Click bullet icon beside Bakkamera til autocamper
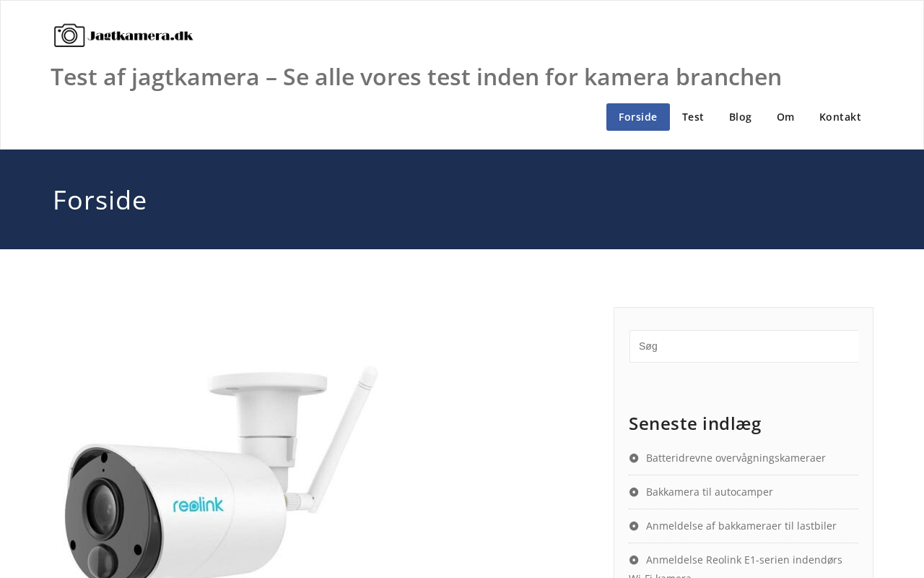924x578 pixels. tap(634, 492)
